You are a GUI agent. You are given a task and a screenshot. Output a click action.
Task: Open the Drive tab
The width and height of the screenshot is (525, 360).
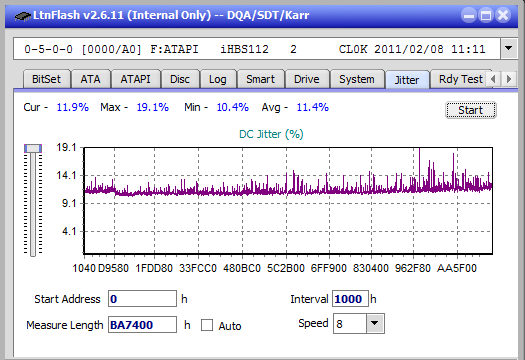pos(306,79)
